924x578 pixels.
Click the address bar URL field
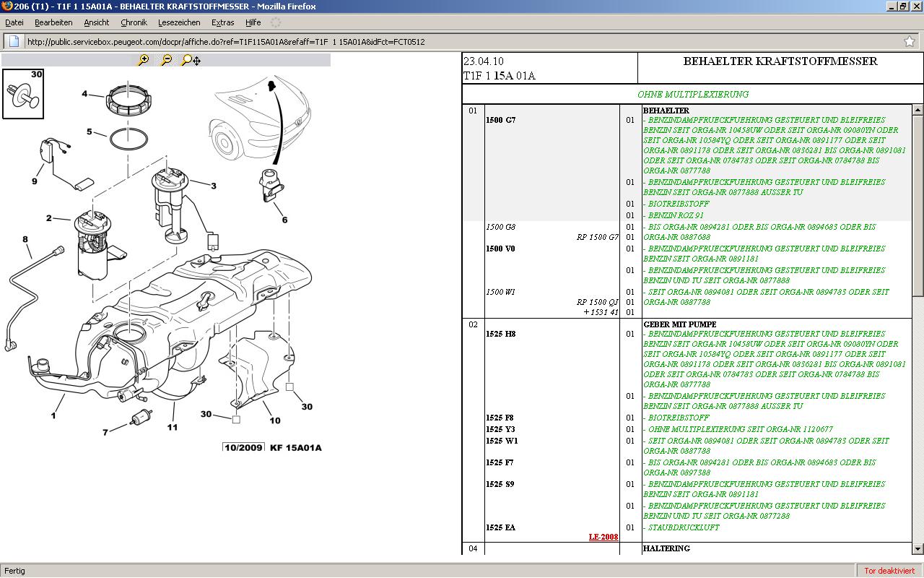tap(433, 41)
